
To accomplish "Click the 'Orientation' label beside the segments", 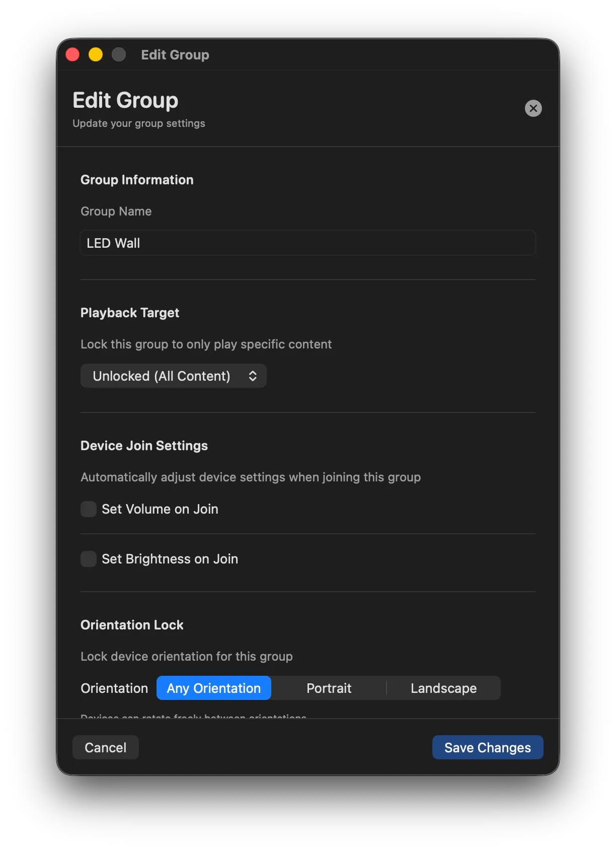I will [114, 688].
